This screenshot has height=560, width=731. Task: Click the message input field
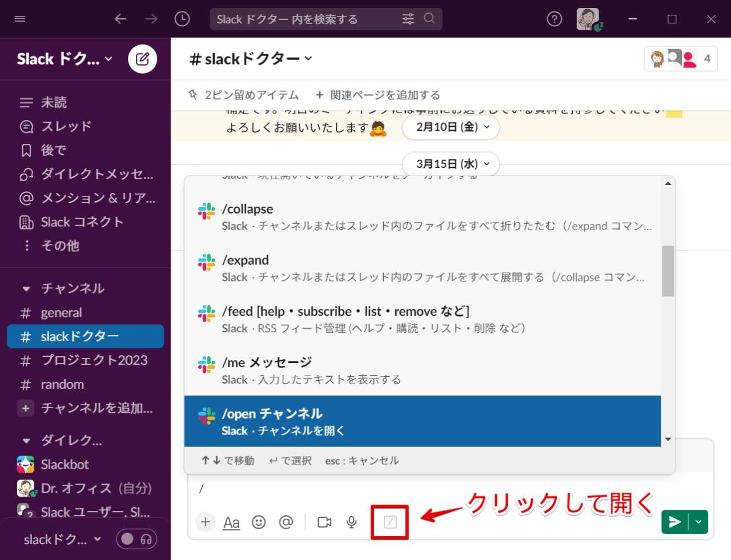(451, 489)
